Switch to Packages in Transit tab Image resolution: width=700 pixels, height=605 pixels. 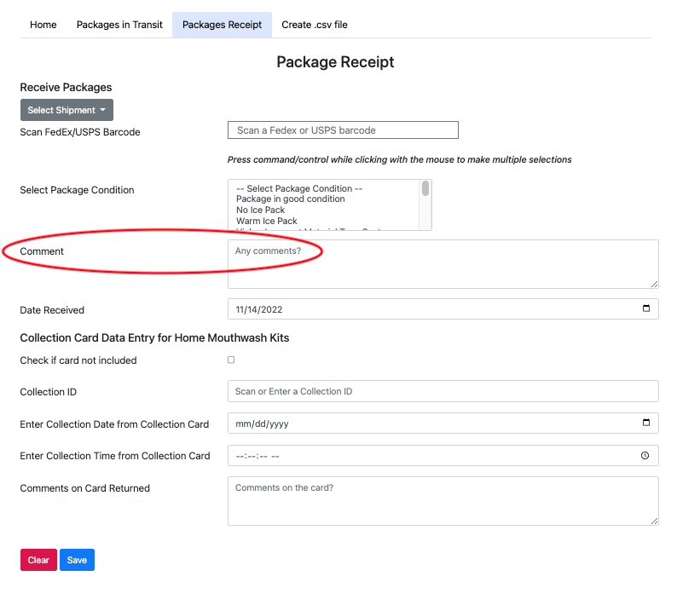(119, 25)
